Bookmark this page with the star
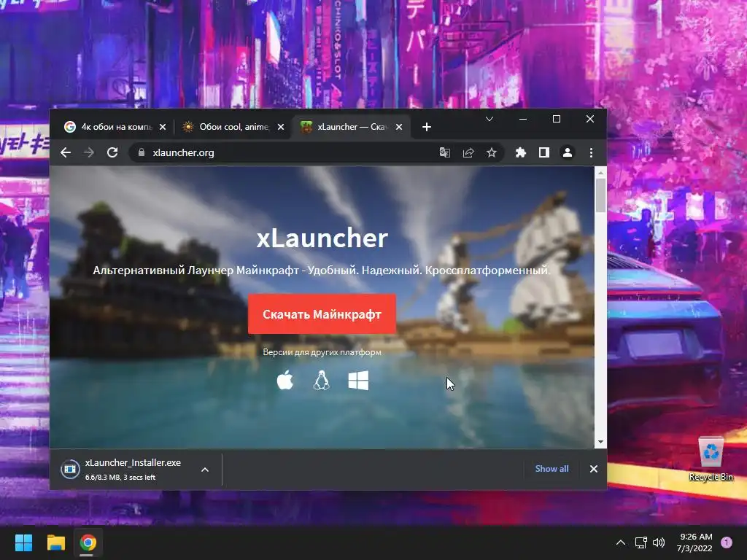The width and height of the screenshot is (747, 560). pos(492,152)
